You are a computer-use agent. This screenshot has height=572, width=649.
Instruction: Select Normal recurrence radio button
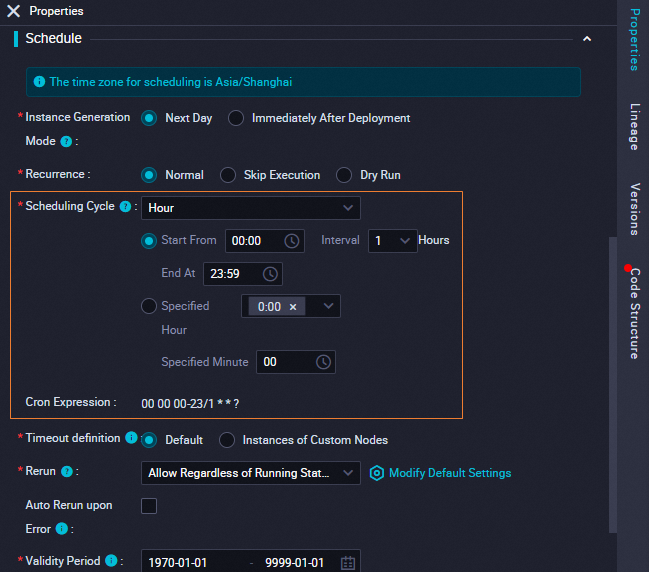pos(149,175)
